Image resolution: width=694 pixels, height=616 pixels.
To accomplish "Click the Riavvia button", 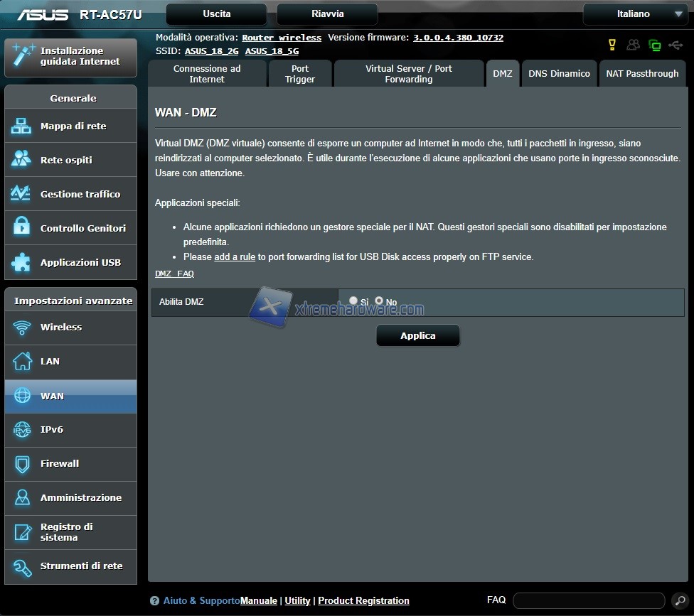I will click(x=327, y=14).
